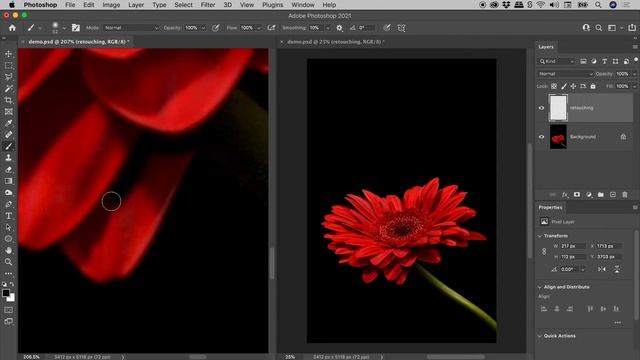
Task: Select the Horizontal Type tool
Action: 8,216
